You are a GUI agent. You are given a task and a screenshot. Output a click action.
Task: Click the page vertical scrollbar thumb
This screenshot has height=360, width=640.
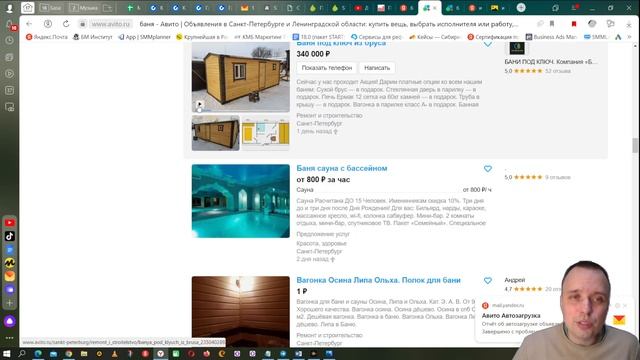(635, 146)
